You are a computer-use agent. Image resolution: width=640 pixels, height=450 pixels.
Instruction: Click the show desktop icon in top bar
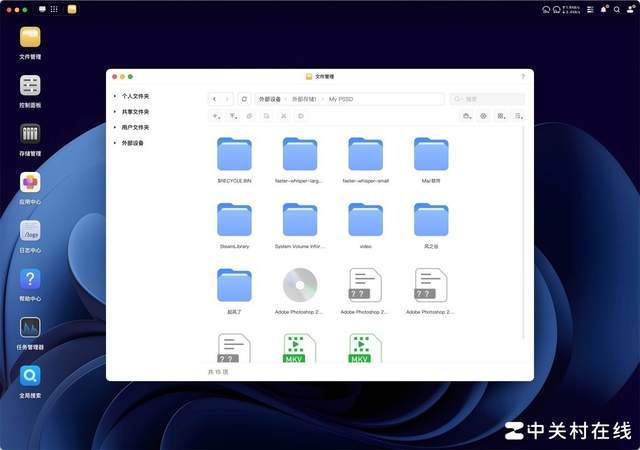[x=42, y=9]
